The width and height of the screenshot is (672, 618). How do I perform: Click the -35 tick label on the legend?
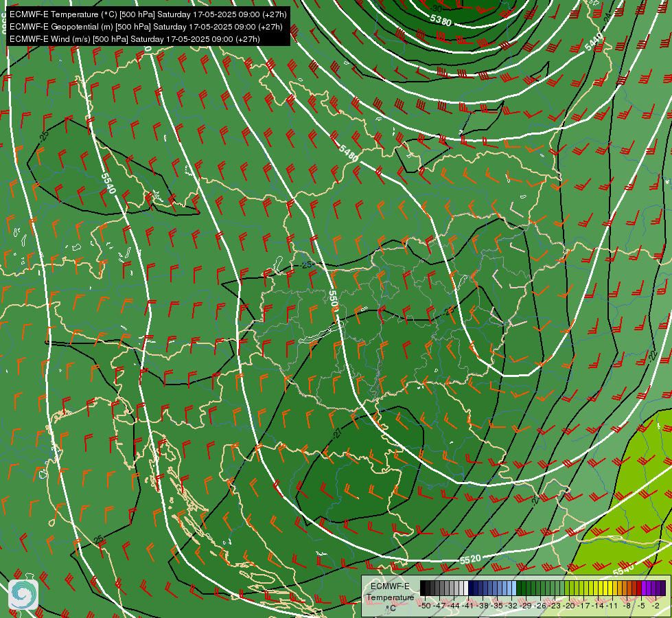[x=497, y=606]
